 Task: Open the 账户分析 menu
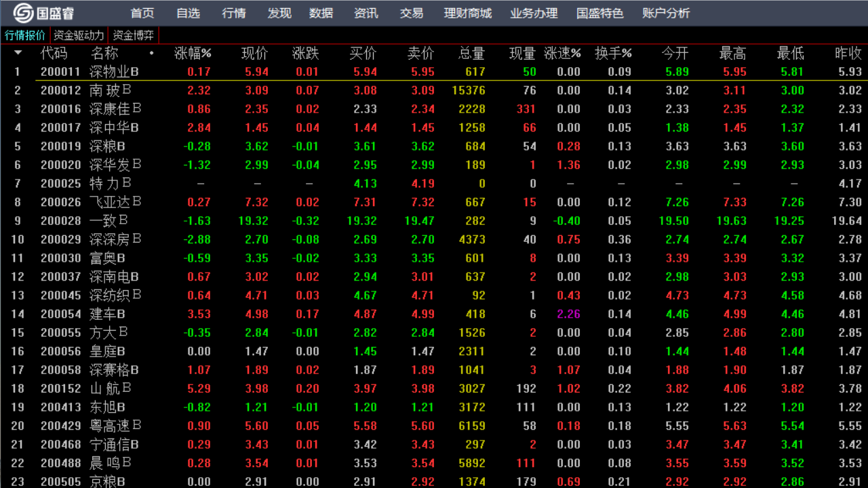(665, 12)
